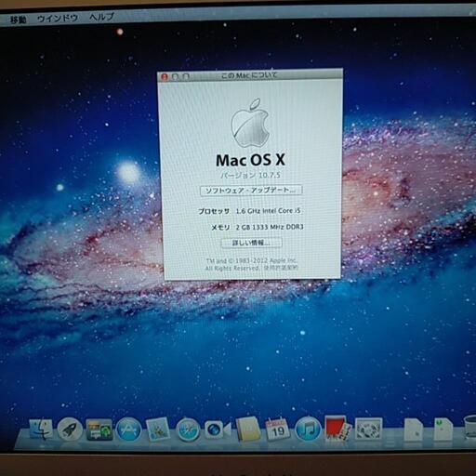Open Address Book in the Dock

(248, 429)
